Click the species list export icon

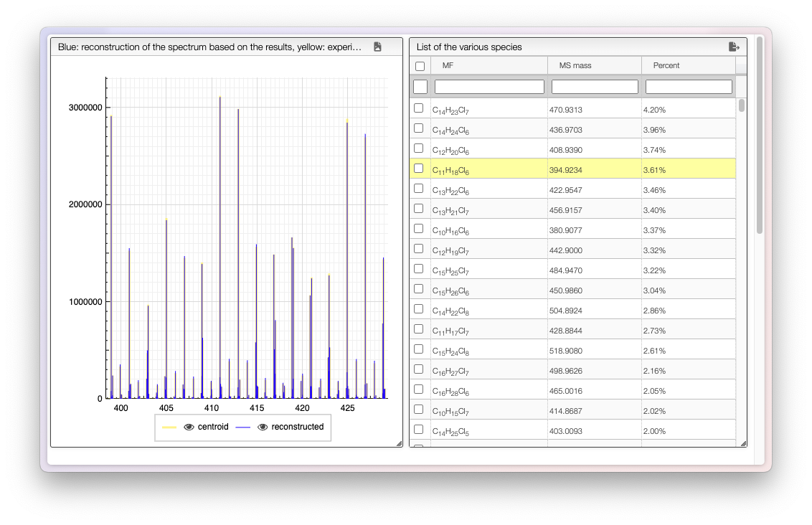(733, 47)
